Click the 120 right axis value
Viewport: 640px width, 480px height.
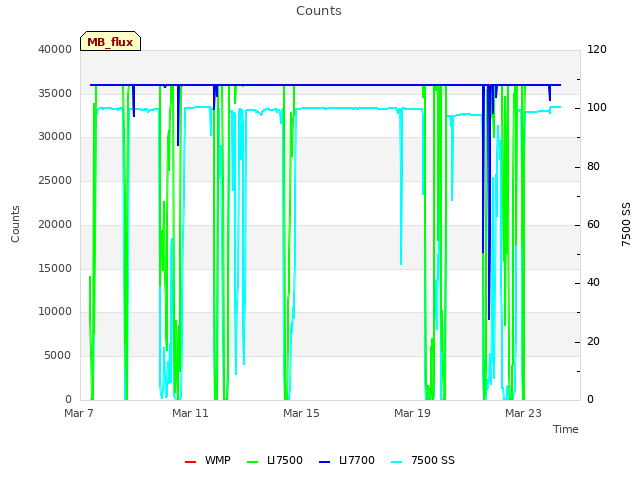[597, 49]
